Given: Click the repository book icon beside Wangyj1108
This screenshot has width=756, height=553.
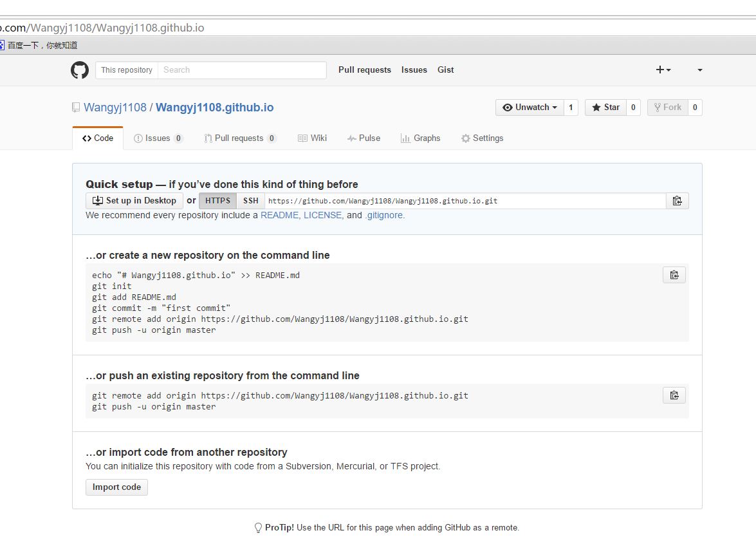Looking at the screenshot, I should (x=76, y=107).
